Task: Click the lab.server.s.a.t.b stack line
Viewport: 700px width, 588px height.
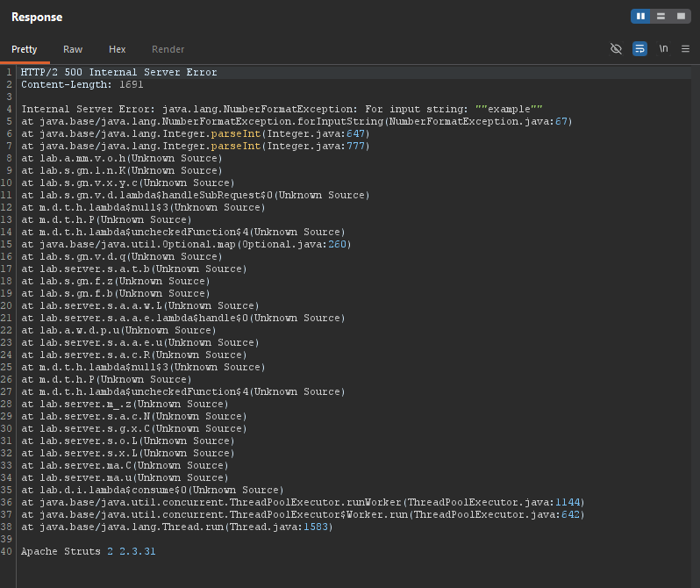Action: 134,269
